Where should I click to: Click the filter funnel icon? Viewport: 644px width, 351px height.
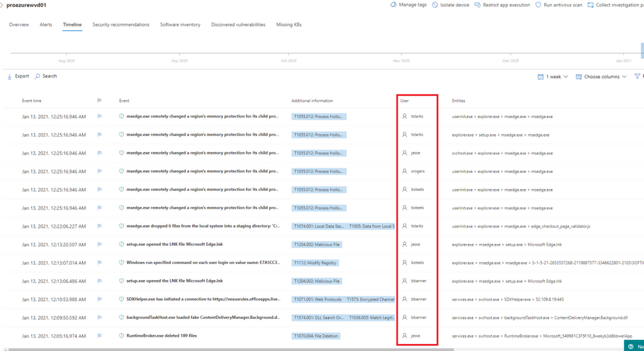click(x=637, y=76)
